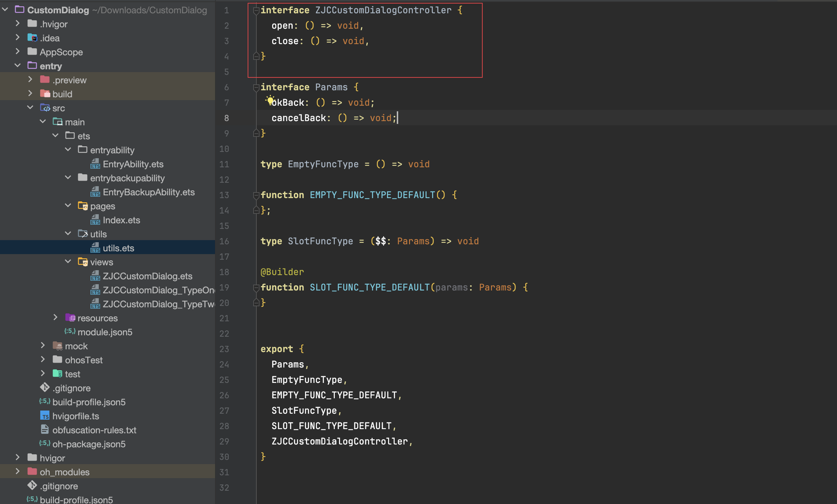Fold the ZJCCustomDialogController interface block
This screenshot has width=837, height=504.
[256, 10]
